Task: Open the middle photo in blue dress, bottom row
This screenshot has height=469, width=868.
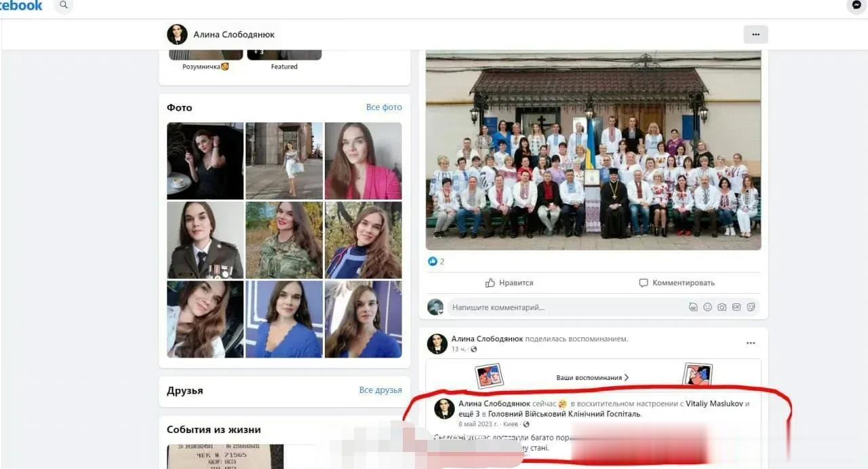Action: point(284,320)
